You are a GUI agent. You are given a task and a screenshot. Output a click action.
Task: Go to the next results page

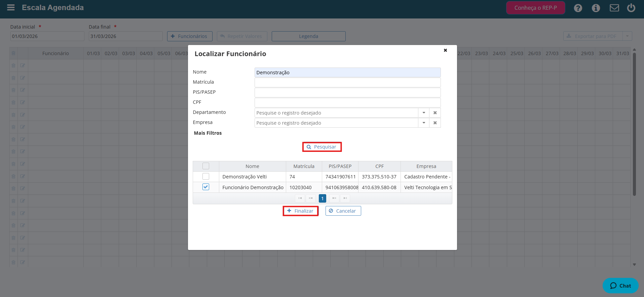334,198
